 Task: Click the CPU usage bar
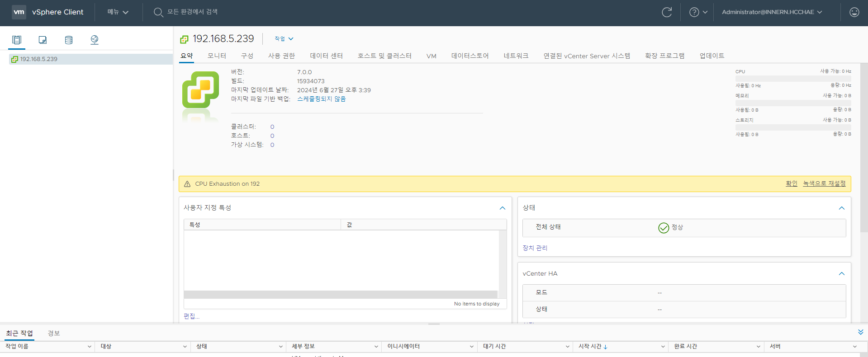pos(793,79)
